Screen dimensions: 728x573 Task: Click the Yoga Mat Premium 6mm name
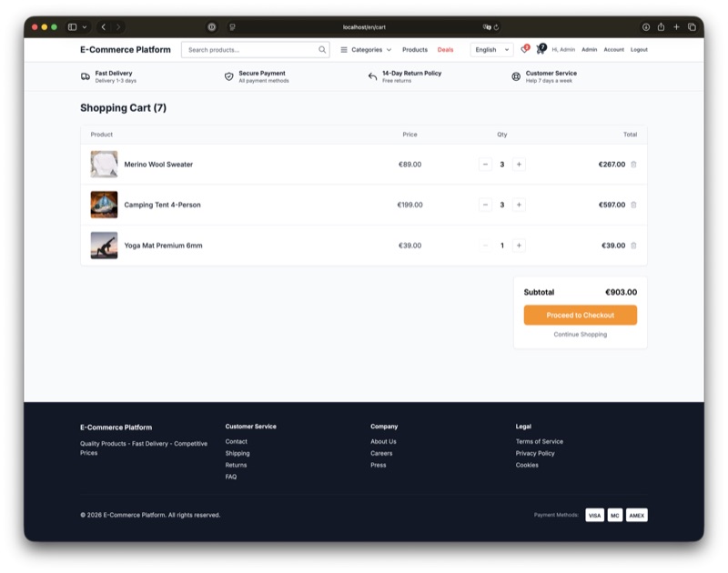[164, 246]
